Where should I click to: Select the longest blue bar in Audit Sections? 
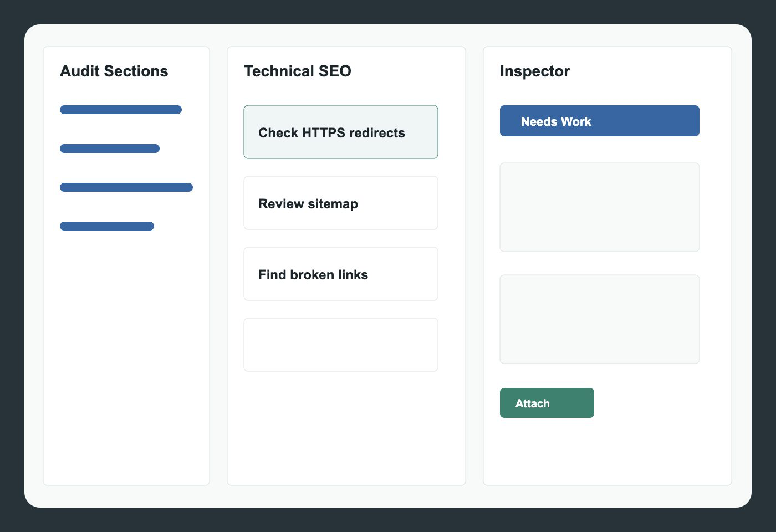[x=126, y=187]
